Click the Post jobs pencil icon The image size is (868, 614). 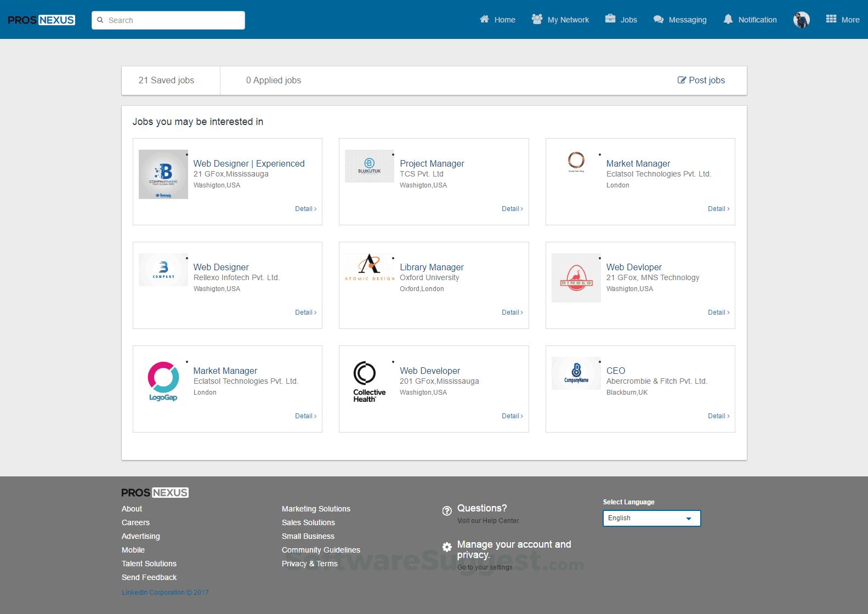coord(682,80)
